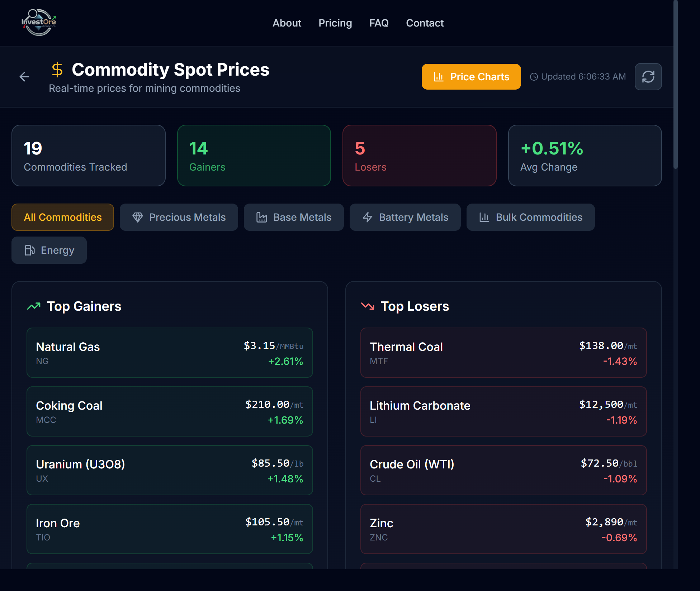
Task: Open the Thermal Coal loser card
Action: click(503, 353)
